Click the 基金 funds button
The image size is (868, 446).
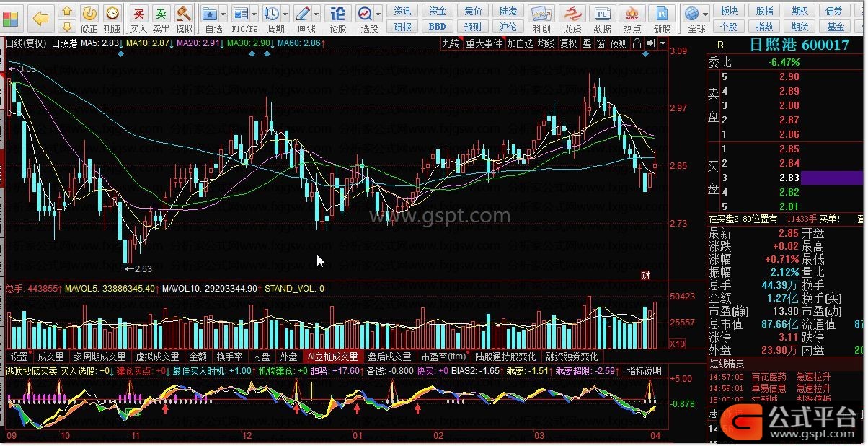tap(836, 27)
